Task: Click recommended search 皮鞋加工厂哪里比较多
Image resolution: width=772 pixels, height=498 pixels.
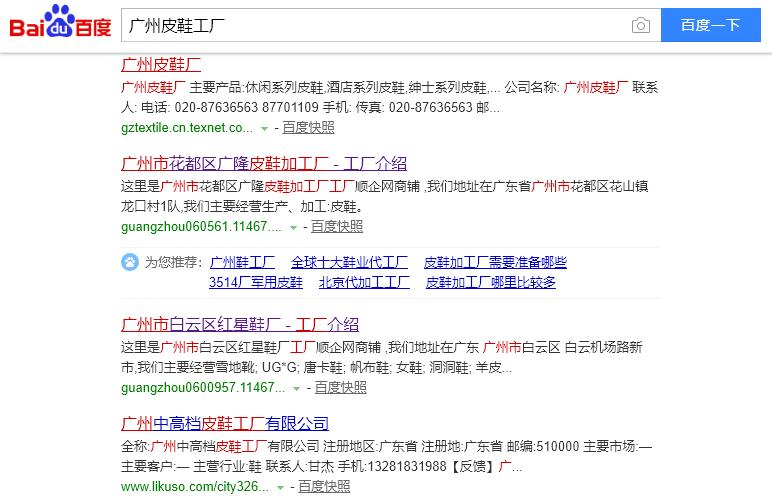Action: (491, 282)
